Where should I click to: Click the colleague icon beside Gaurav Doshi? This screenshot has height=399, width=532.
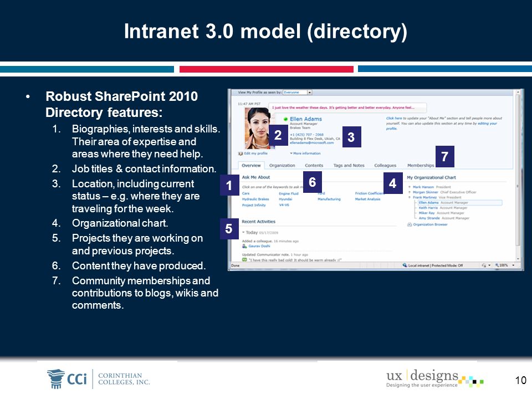click(x=244, y=246)
